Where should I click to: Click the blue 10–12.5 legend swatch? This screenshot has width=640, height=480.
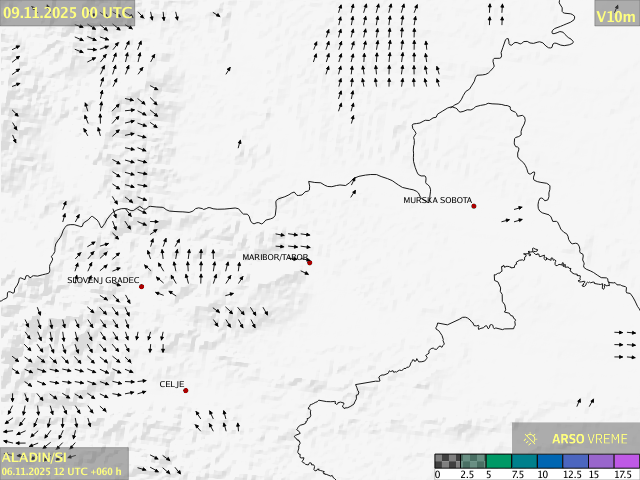pyautogui.click(x=549, y=461)
